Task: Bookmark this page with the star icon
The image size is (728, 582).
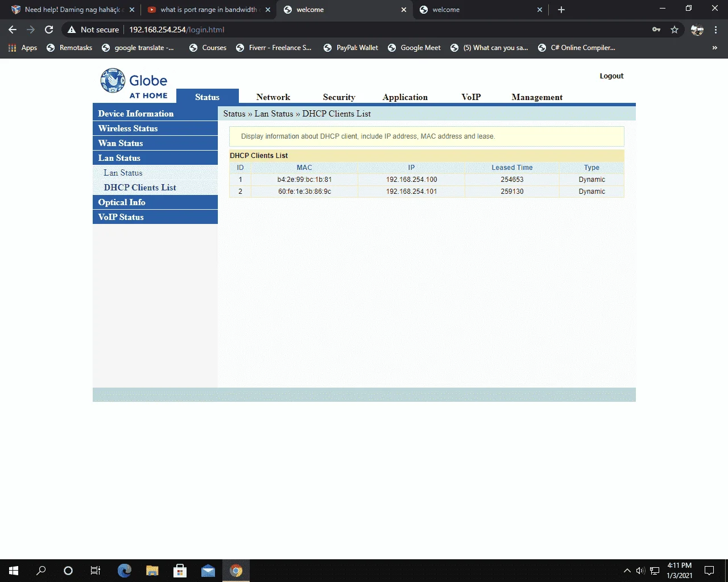Action: [675, 30]
